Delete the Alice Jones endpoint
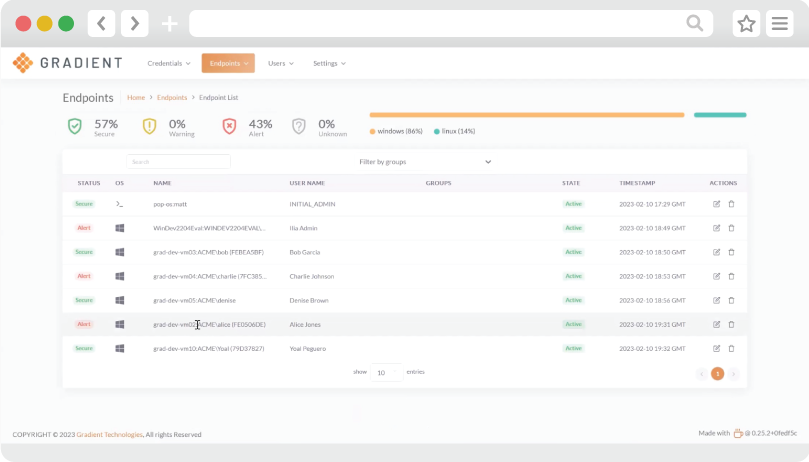 [x=731, y=324]
